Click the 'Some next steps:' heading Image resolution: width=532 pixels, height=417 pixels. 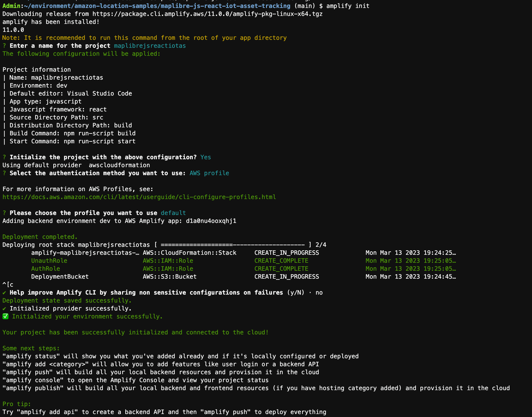[31, 348]
